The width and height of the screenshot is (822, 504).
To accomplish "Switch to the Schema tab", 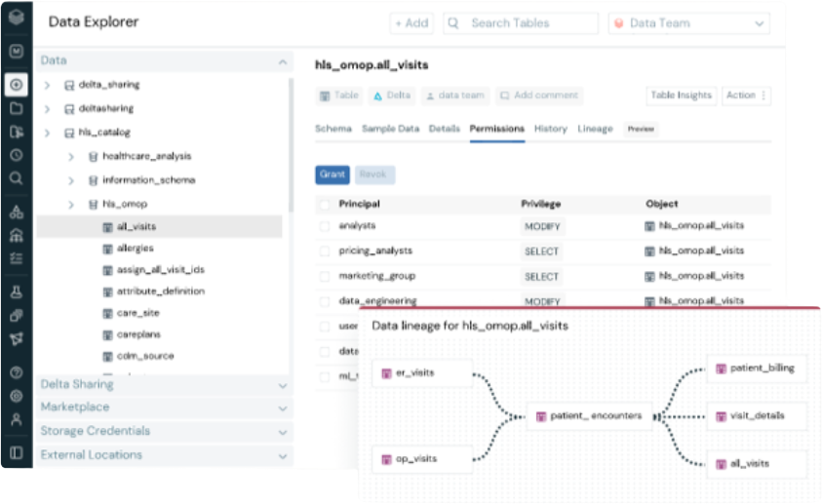I will [333, 129].
